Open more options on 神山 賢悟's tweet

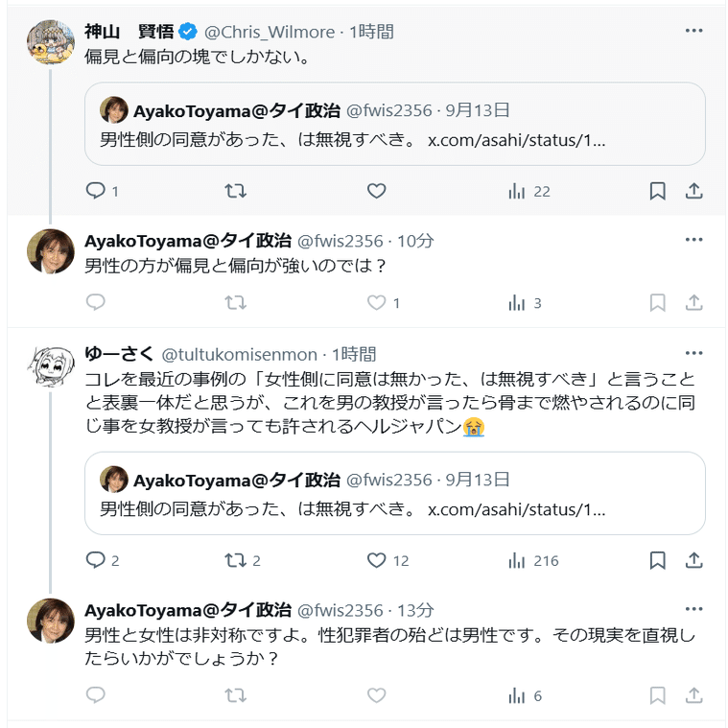(x=694, y=31)
